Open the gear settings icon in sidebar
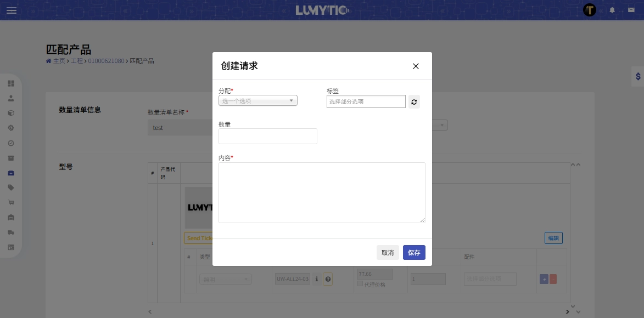This screenshot has width=644, height=318. click(x=11, y=128)
